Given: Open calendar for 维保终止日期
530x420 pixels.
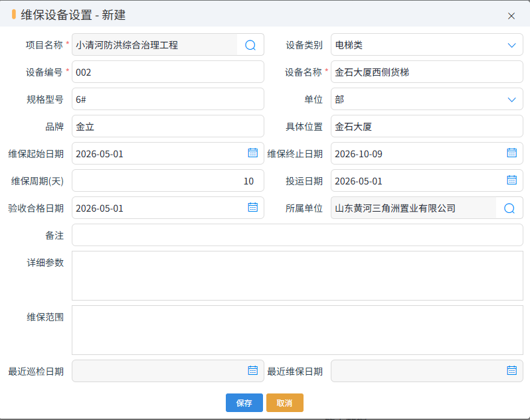Looking at the screenshot, I should pyautogui.click(x=512, y=153).
